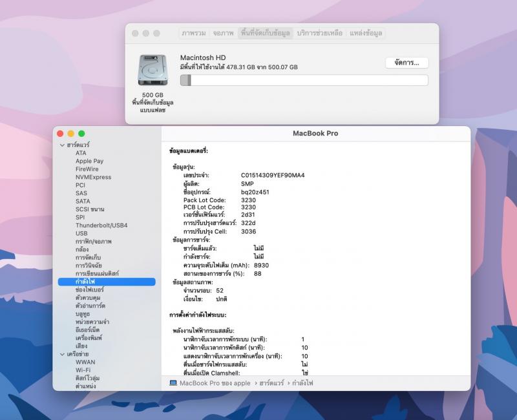Click firmware version value 2d31

pos(248,215)
